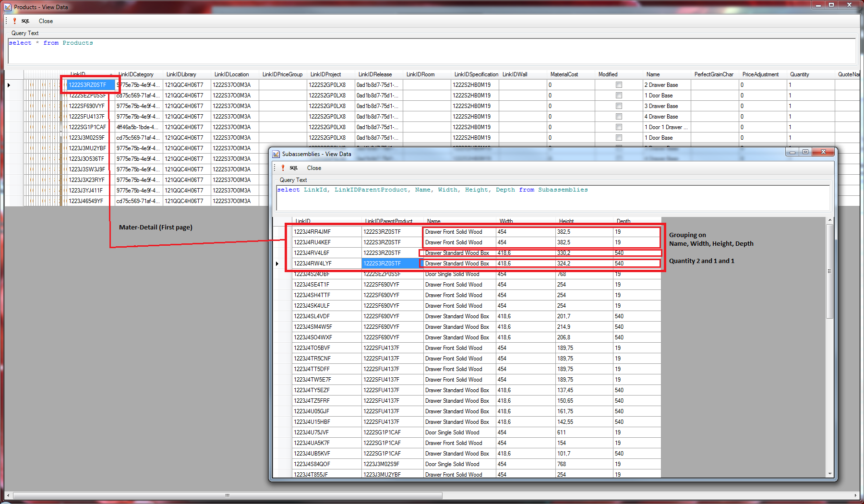This screenshot has height=504, width=864.
Task: Toggle Modified checkbox for 3 Drawer Base row
Action: point(619,106)
